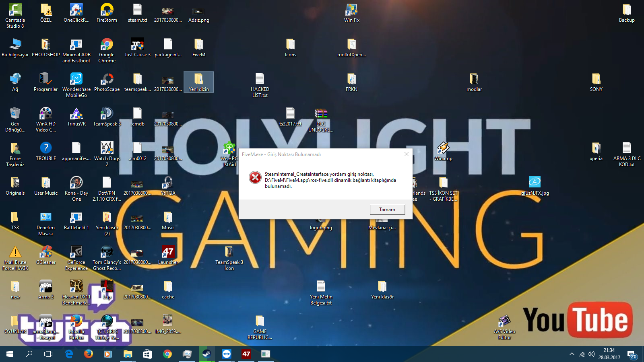This screenshot has height=362, width=644.
Task: Select the TeamSpeak 3 desktop shortcut
Action: 107,117
